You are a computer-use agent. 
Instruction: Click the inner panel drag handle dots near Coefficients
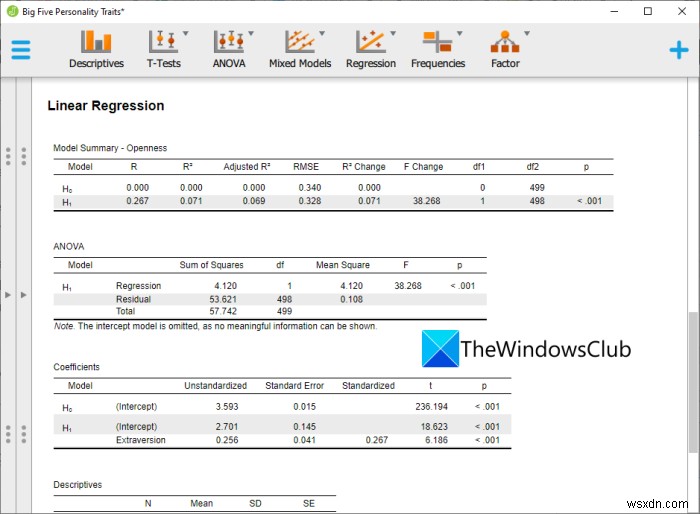tap(24, 434)
